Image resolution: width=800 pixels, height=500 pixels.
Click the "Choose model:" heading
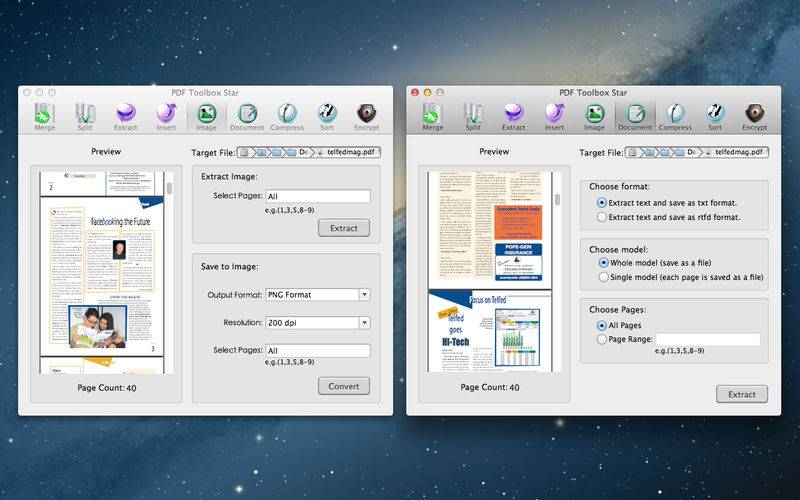click(x=618, y=249)
